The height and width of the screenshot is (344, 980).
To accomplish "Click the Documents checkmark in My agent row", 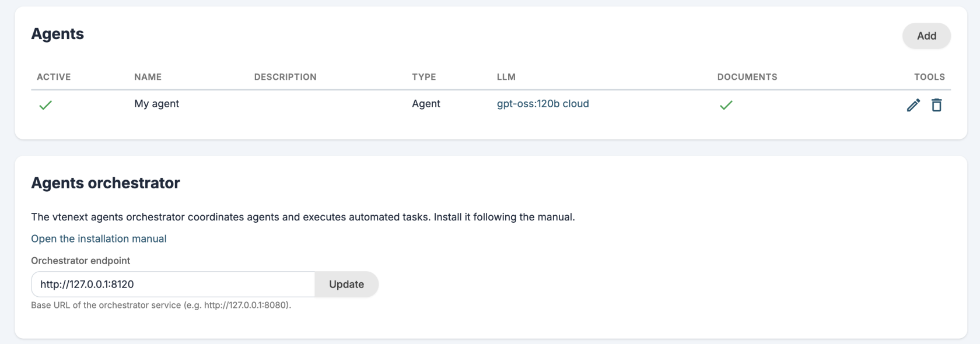I will [x=726, y=105].
